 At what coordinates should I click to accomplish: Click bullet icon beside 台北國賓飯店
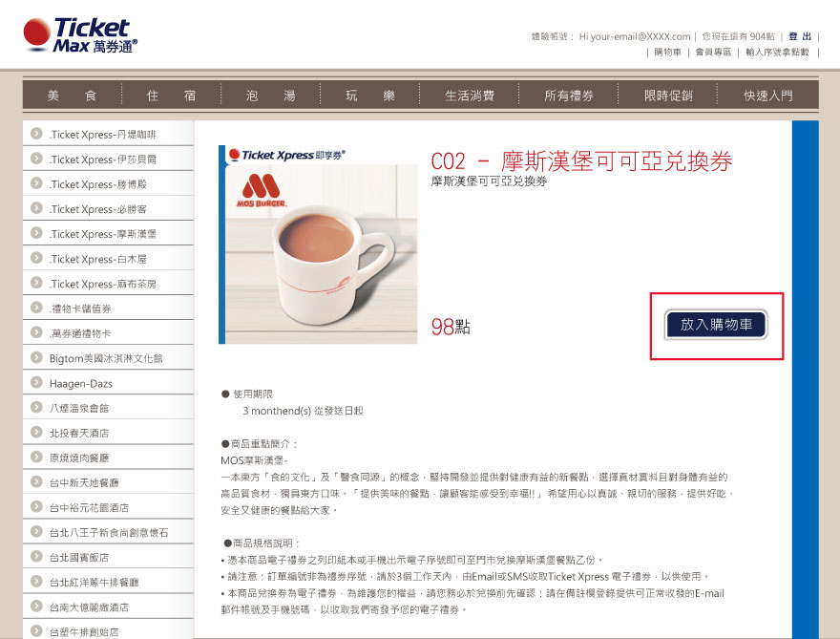[x=36, y=557]
